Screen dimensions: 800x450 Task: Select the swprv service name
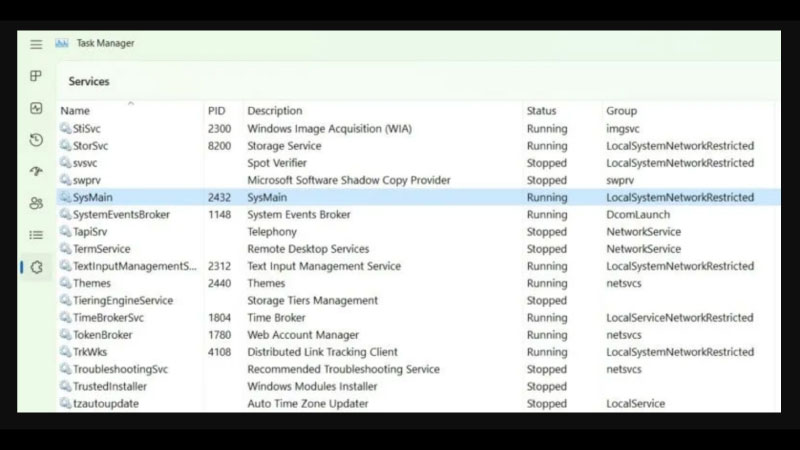(x=87, y=180)
